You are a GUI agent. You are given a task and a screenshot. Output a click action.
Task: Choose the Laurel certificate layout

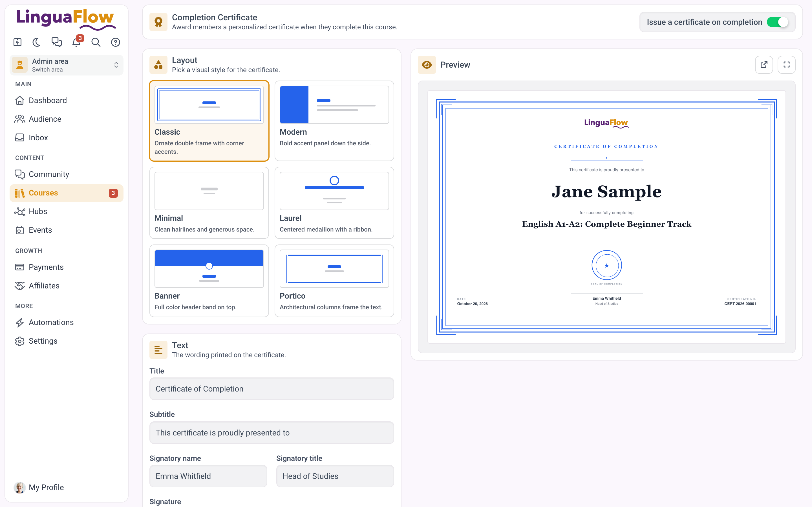(334, 203)
